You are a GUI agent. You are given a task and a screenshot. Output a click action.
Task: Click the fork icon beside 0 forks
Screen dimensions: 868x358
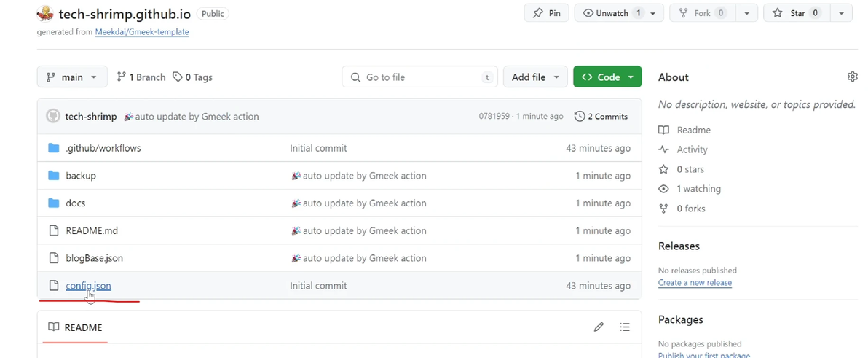coord(663,209)
